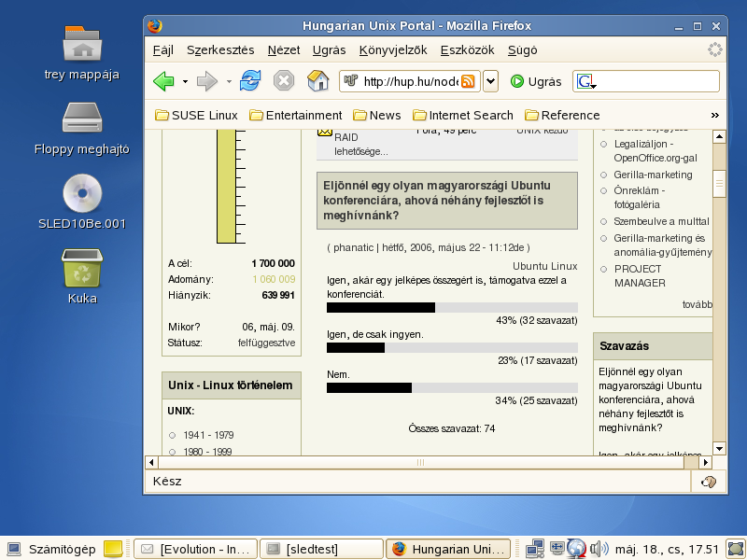Click the vertical scrollbar up arrow
This screenshot has height=560, width=747.
coord(719,136)
